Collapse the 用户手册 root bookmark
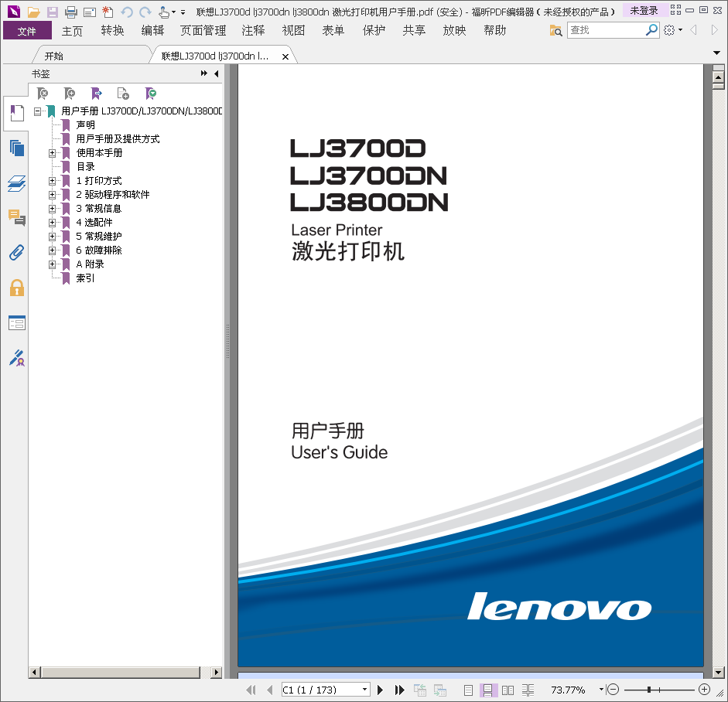The image size is (728, 702). (38, 111)
